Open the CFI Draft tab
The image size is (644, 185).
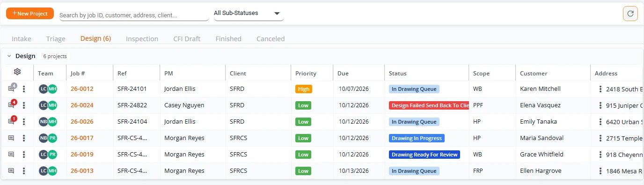coord(187,39)
